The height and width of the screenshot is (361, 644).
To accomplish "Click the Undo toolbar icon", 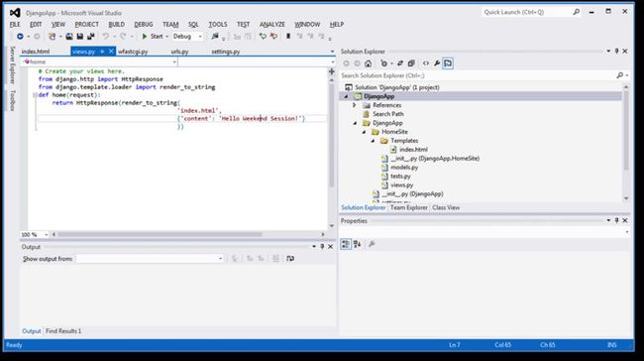I will tap(106, 37).
